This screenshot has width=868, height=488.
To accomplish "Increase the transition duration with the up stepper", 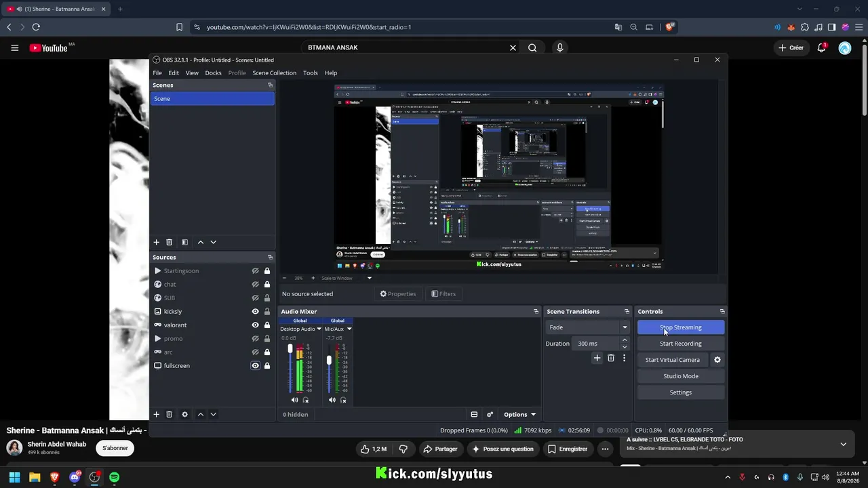I will pos(625,340).
